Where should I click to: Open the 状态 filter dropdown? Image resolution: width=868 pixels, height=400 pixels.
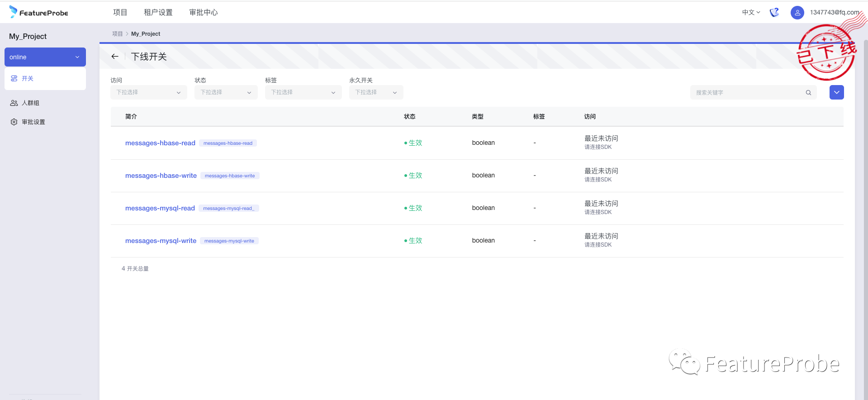pos(226,92)
